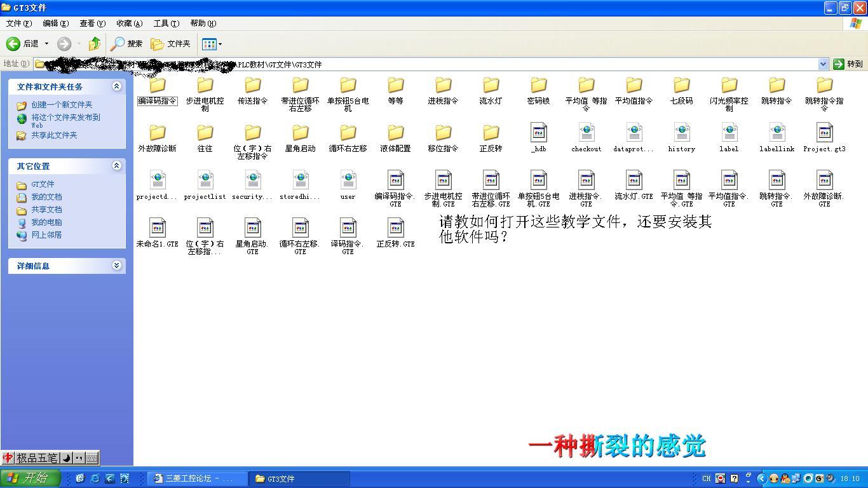
Task: Click the 开始 Start button
Action: click(x=30, y=478)
